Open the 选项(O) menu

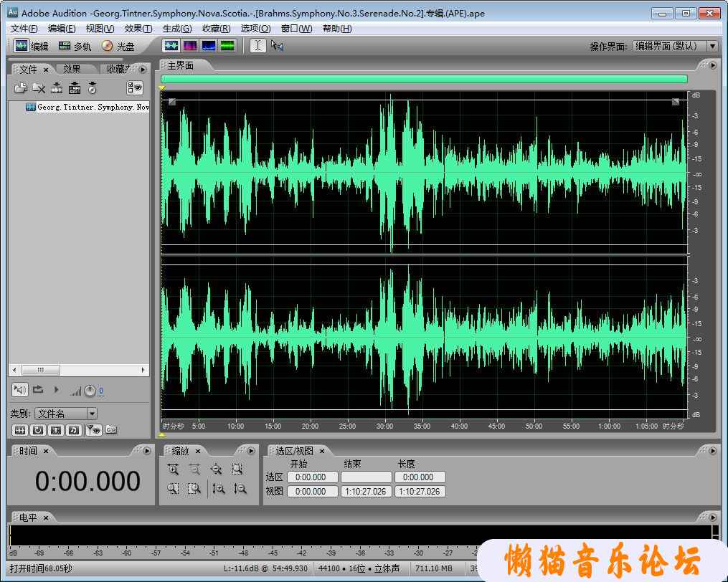pyautogui.click(x=255, y=29)
